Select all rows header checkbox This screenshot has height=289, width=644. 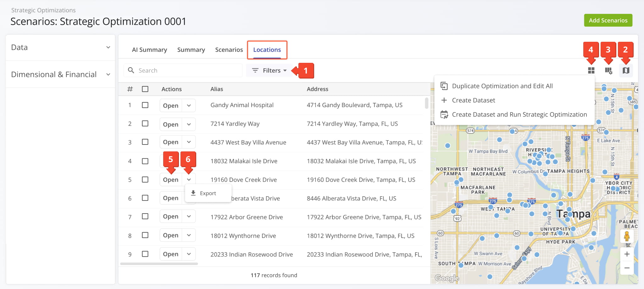pos(145,89)
